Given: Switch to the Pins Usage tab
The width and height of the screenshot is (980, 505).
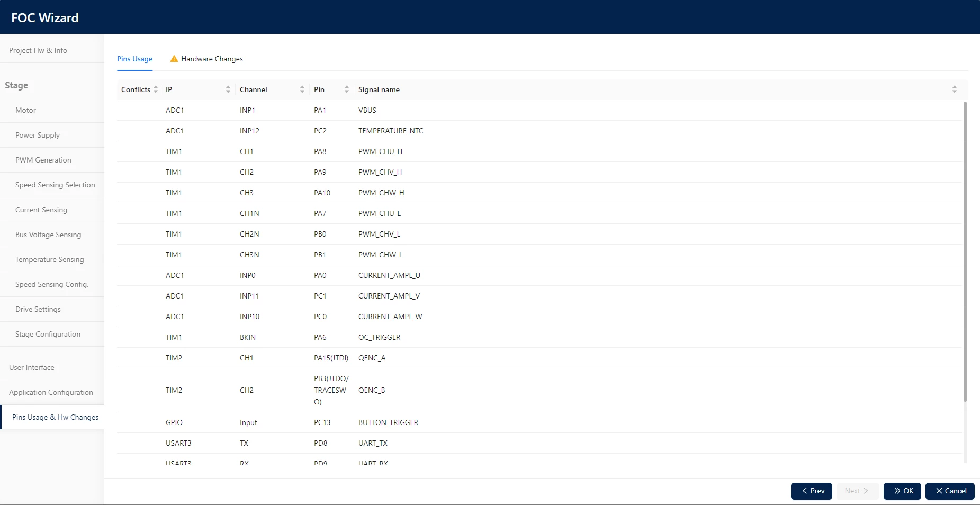Looking at the screenshot, I should point(135,59).
